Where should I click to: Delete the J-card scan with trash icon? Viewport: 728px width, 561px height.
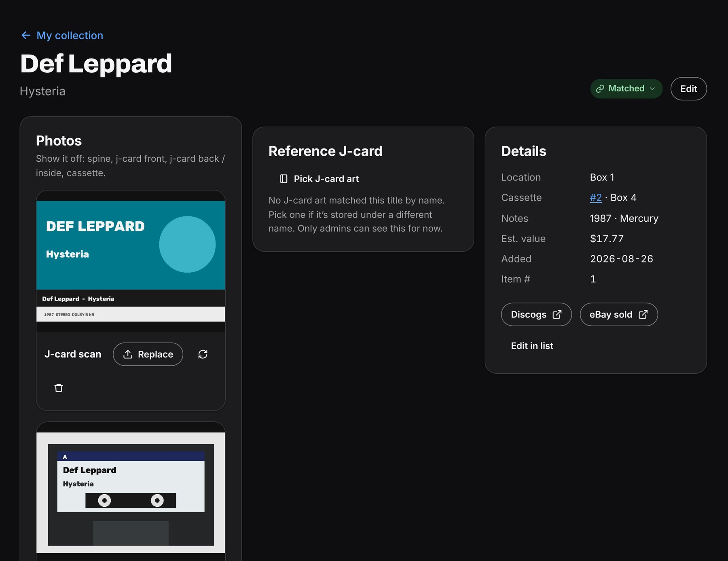pyautogui.click(x=59, y=388)
